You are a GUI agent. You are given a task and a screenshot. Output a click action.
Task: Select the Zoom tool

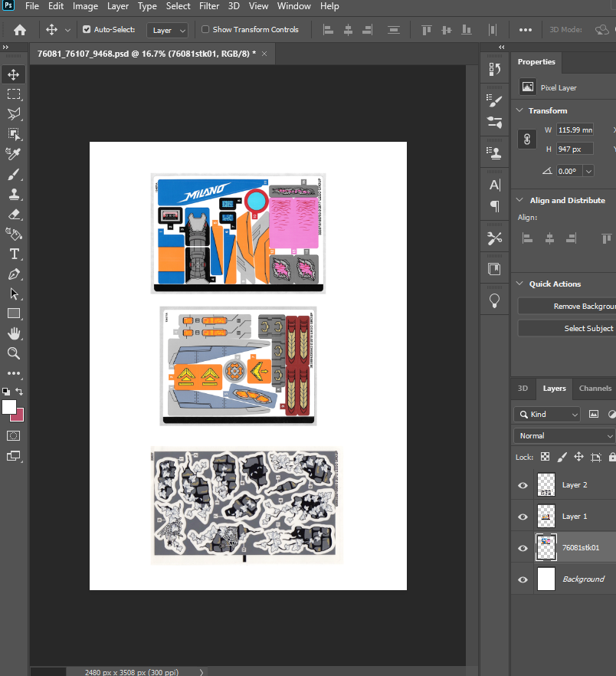[13, 353]
